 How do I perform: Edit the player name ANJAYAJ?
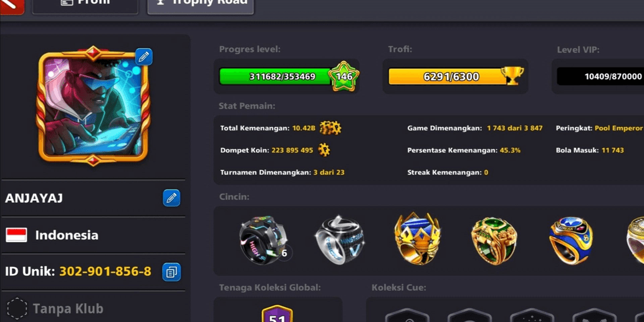click(171, 198)
